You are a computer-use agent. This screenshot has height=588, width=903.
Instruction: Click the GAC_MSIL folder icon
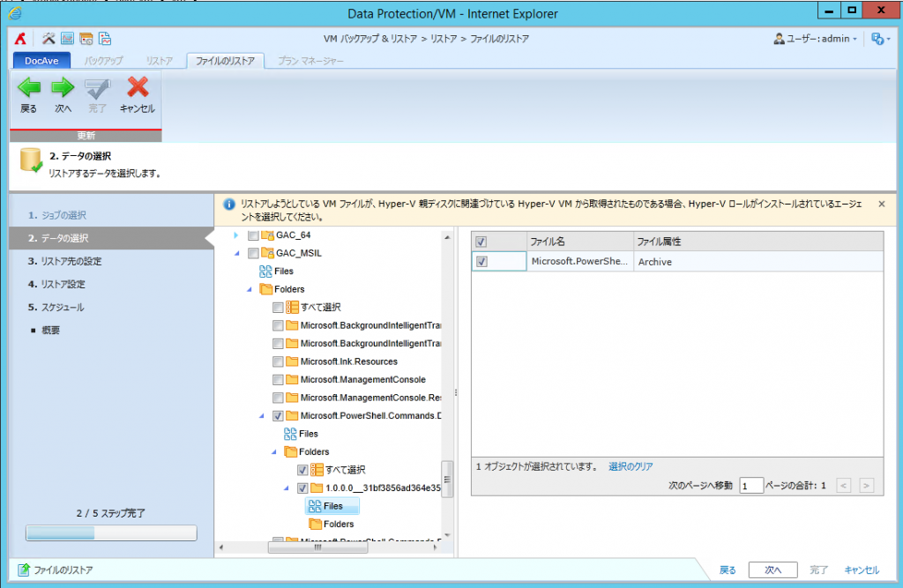click(x=267, y=253)
